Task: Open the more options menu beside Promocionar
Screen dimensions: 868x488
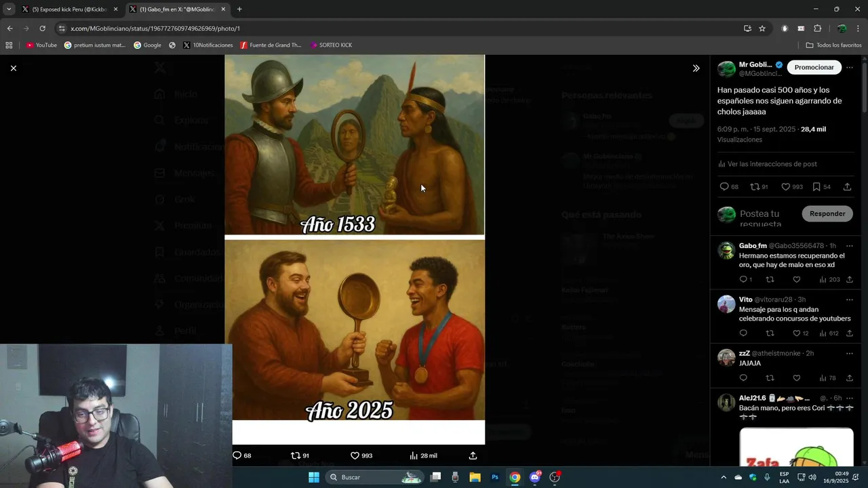Action: coord(850,67)
